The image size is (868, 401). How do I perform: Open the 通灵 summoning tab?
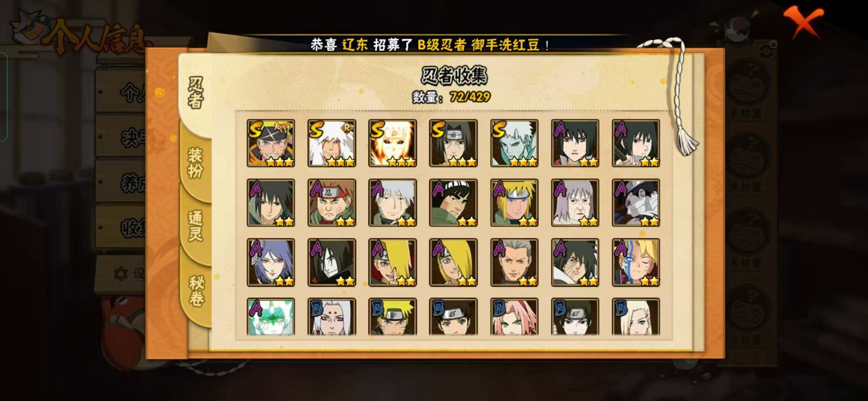coord(195,226)
